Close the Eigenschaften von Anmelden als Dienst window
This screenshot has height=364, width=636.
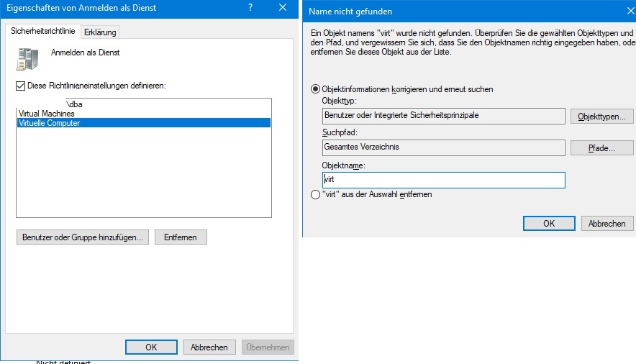coord(283,8)
